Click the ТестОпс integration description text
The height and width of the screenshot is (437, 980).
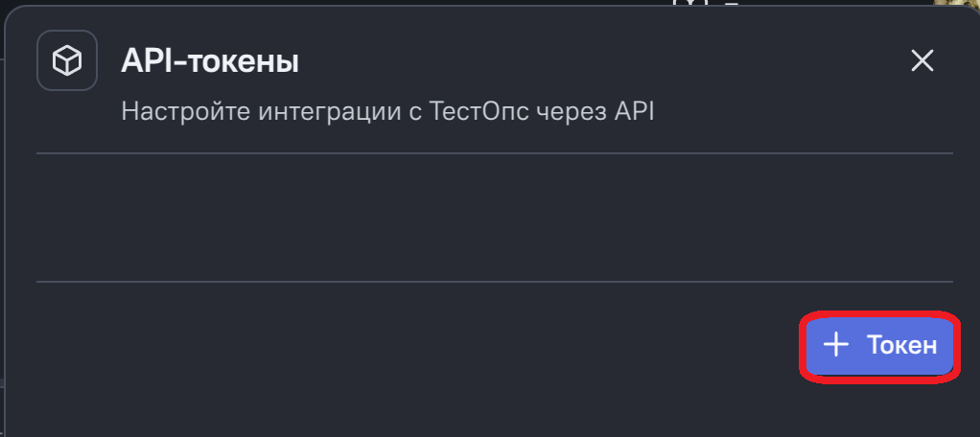click(x=387, y=110)
